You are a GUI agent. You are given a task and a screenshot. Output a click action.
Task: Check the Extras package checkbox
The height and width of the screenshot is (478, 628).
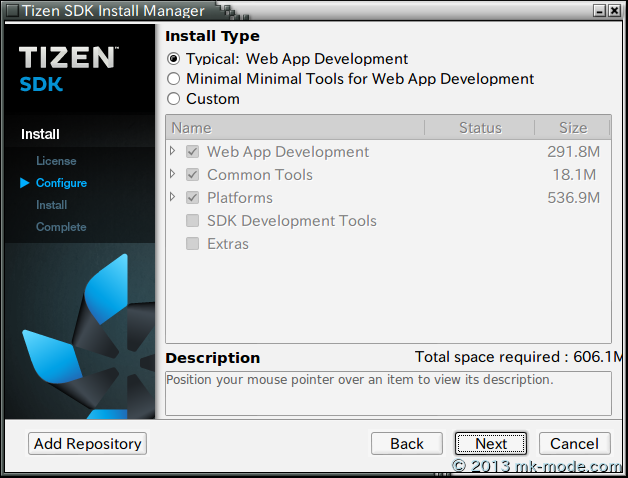193,244
